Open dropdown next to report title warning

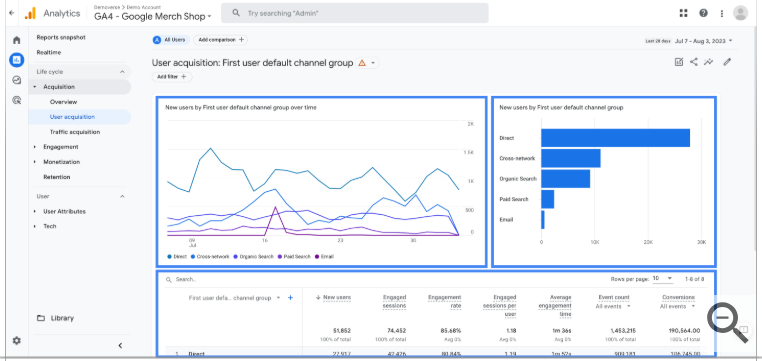[x=373, y=63]
